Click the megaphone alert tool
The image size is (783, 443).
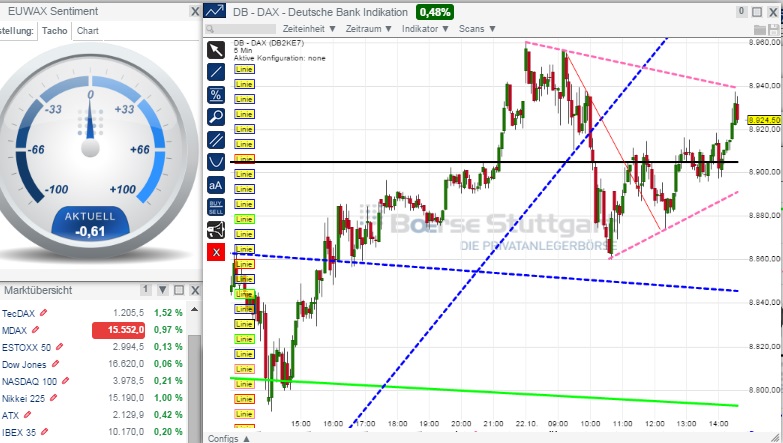coord(216,230)
